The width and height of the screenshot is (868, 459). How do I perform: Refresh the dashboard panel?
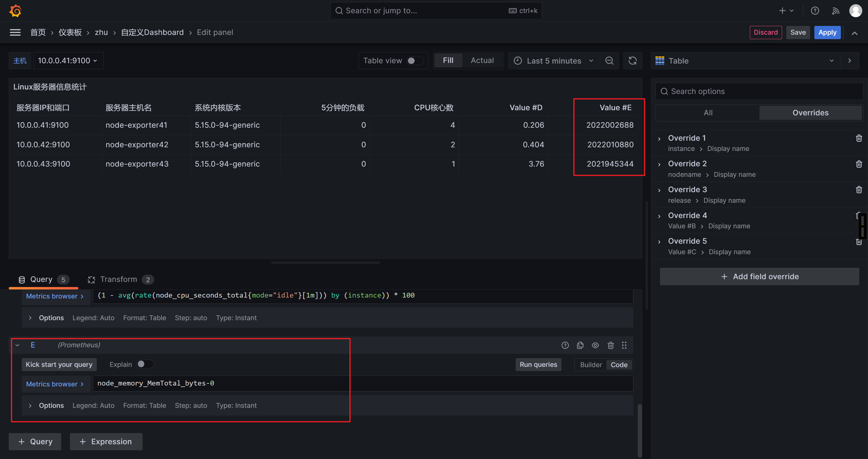point(632,61)
